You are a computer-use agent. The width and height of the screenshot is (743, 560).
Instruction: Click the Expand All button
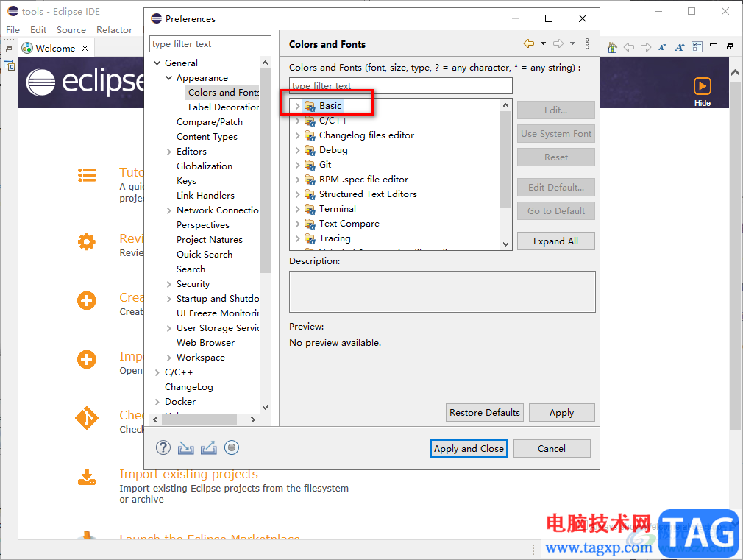point(556,241)
